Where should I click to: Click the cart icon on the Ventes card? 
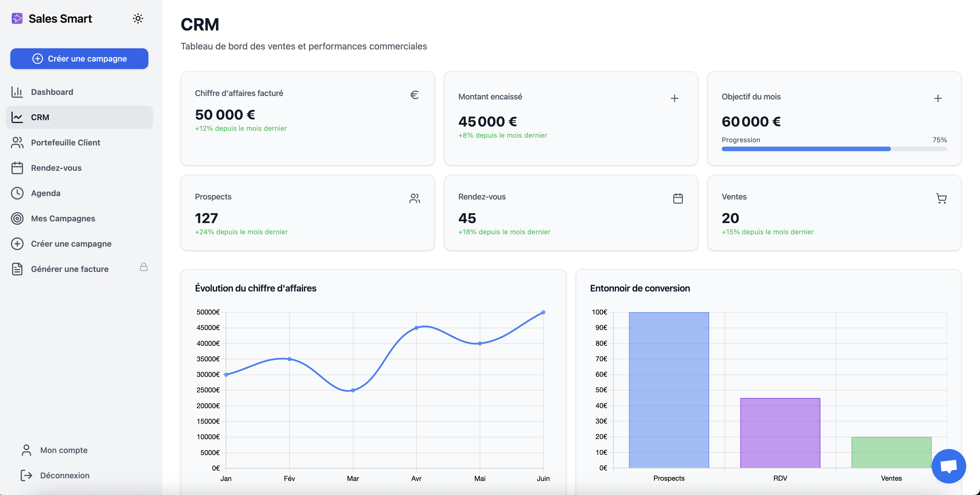click(x=941, y=198)
